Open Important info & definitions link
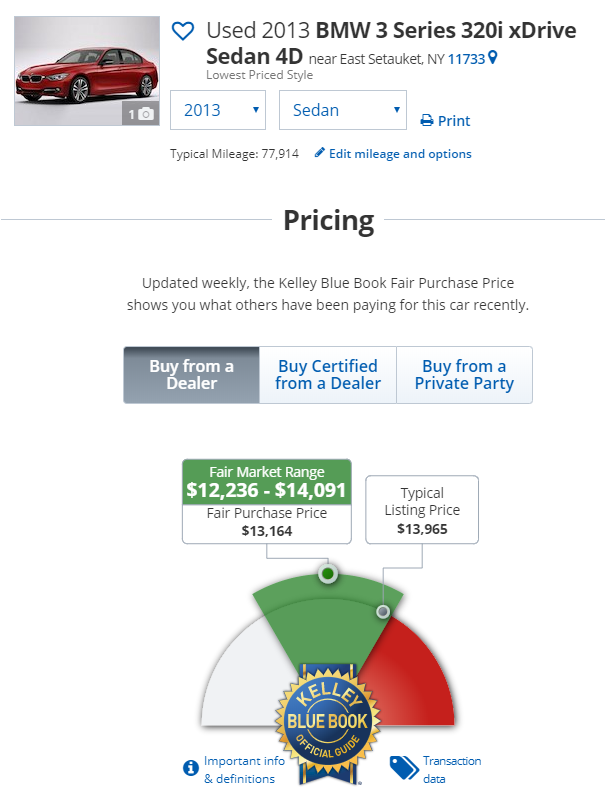Image resolution: width=605 pixels, height=792 pixels. tap(244, 769)
